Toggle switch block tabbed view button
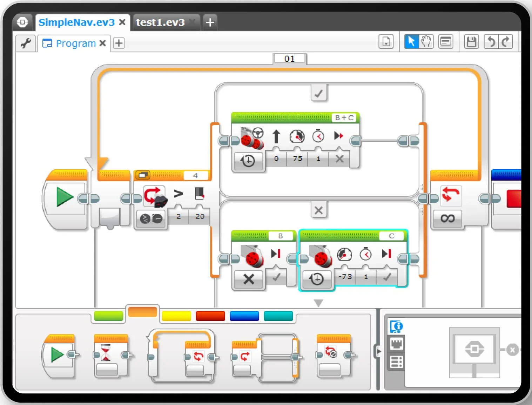 143,175
